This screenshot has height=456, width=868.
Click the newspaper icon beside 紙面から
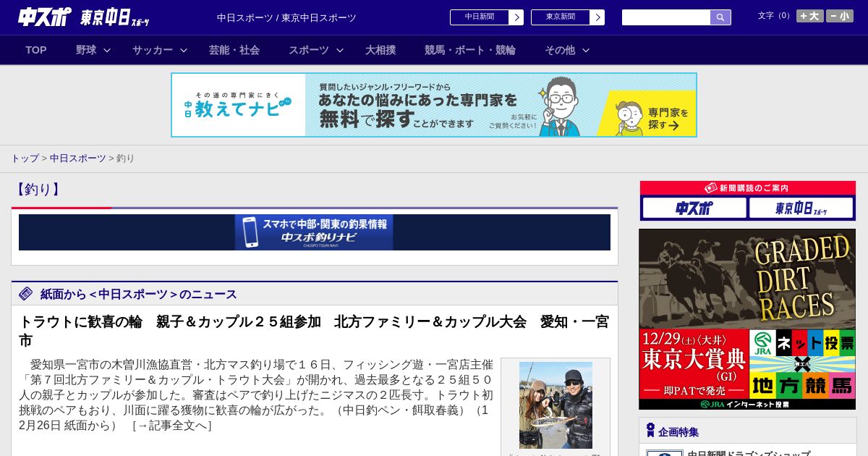(x=26, y=293)
